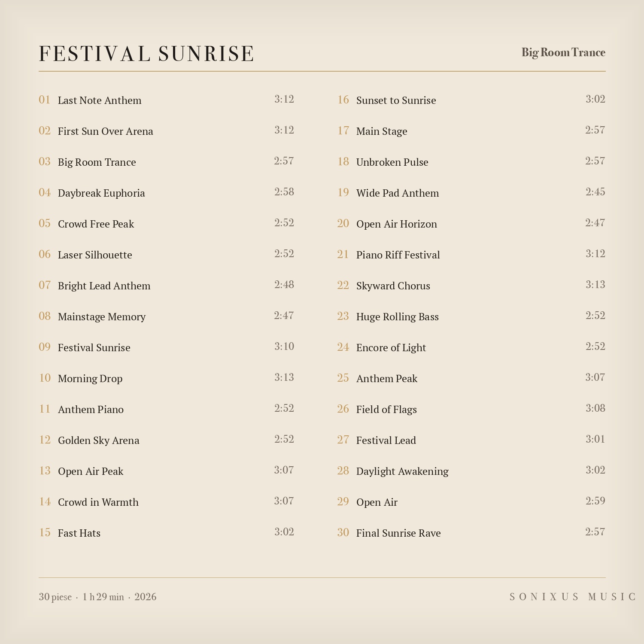
Task: Select track 27 "Festival Lead"
Action: 471,440
